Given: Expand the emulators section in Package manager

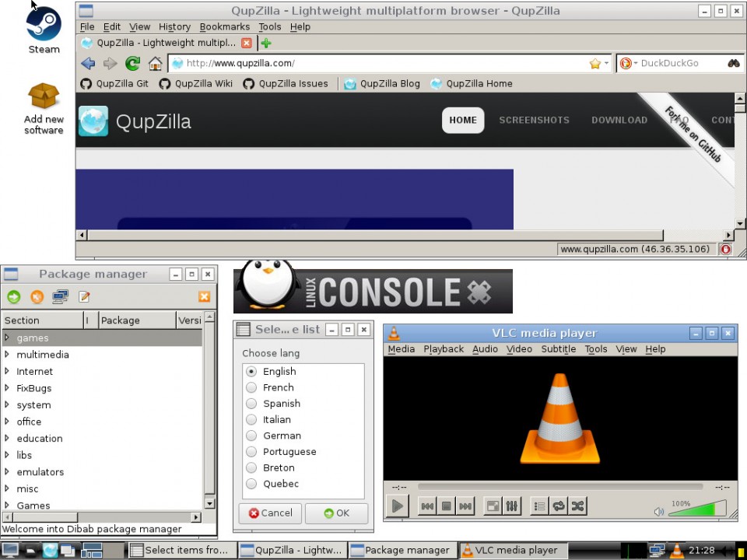Looking at the screenshot, I should pyautogui.click(x=7, y=471).
